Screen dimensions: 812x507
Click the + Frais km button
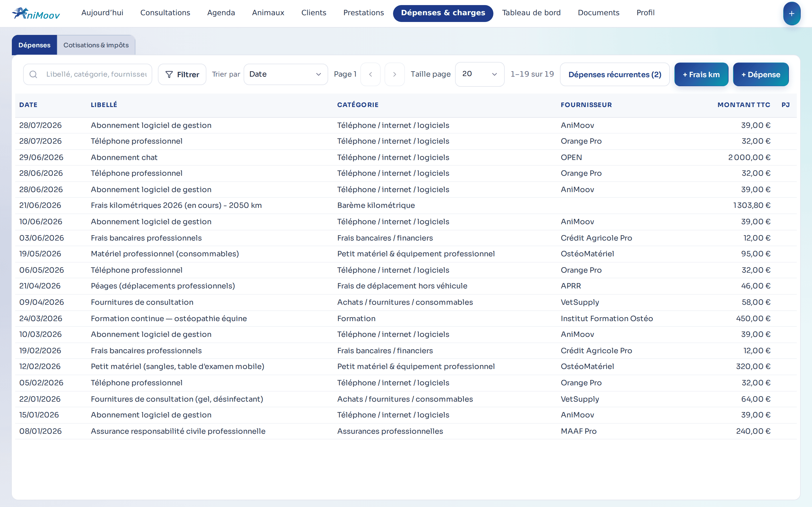701,74
